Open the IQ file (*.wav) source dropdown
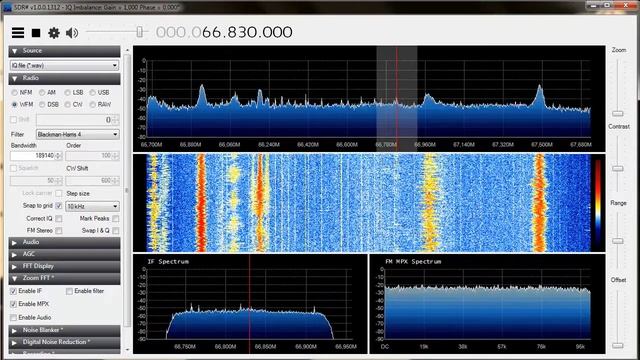This screenshot has width=640, height=360. click(64, 65)
